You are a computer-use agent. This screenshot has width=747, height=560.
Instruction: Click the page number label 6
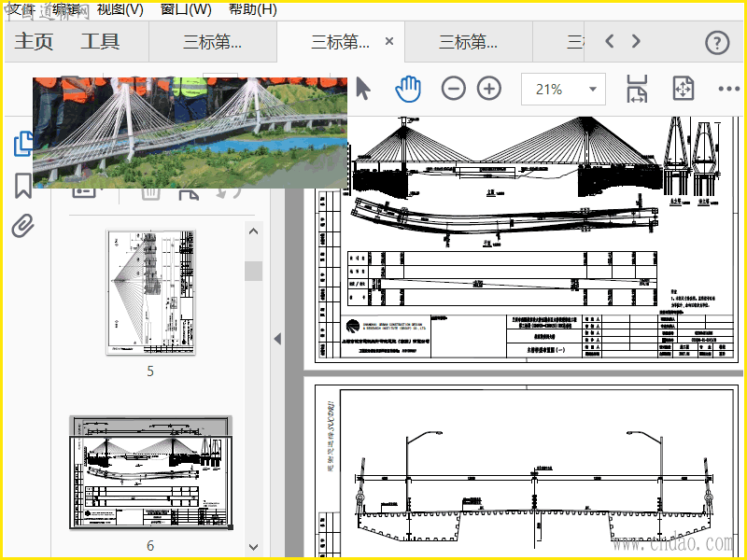150,545
